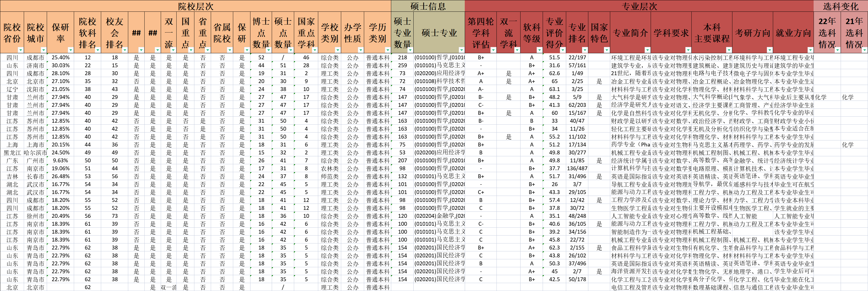This screenshot has height=291, width=868.
Task: Select the 26.48% 保研率 cell
Action: click(x=60, y=177)
